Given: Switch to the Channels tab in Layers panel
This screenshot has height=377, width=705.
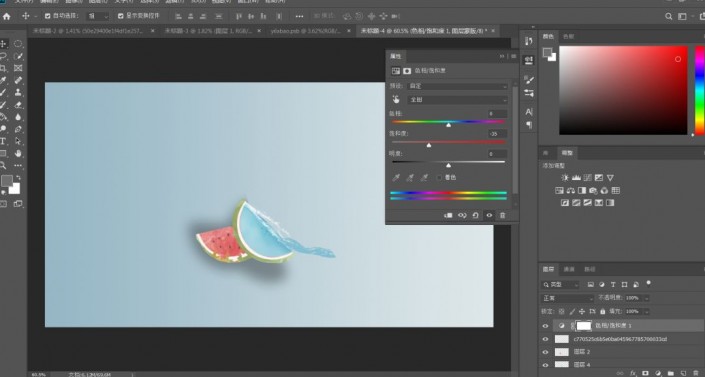Looking at the screenshot, I should (x=569, y=269).
